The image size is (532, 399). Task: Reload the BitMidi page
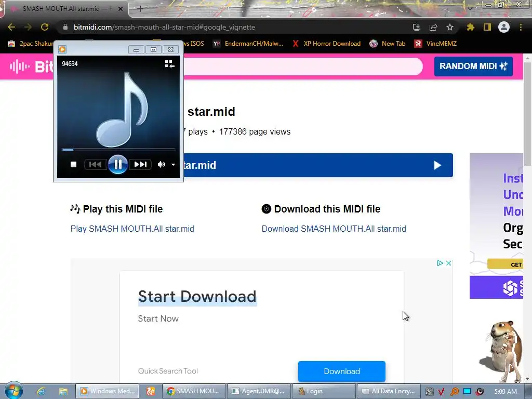tap(45, 27)
